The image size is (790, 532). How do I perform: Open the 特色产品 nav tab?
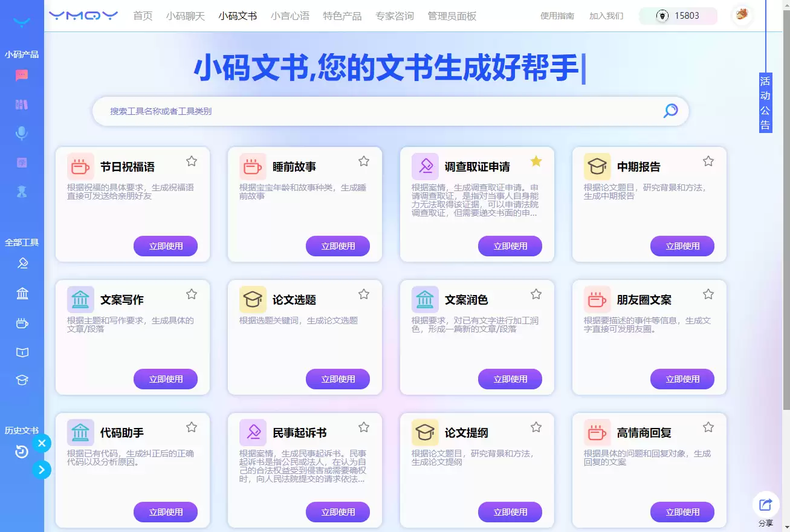[342, 16]
